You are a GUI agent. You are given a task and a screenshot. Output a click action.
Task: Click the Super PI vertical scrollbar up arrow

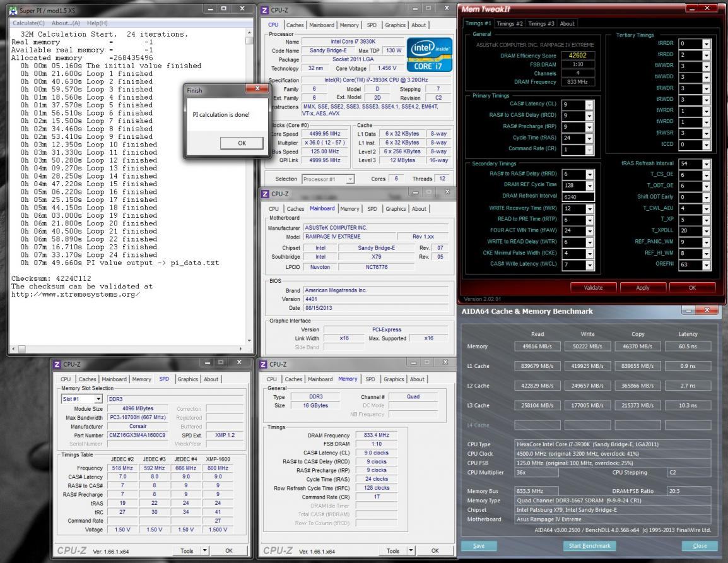pos(249,33)
